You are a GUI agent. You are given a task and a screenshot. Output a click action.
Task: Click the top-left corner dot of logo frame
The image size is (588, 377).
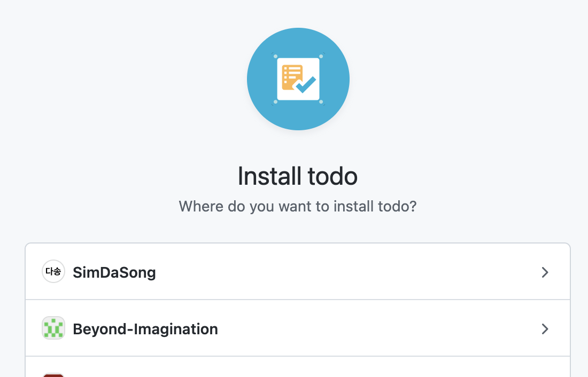276,57
